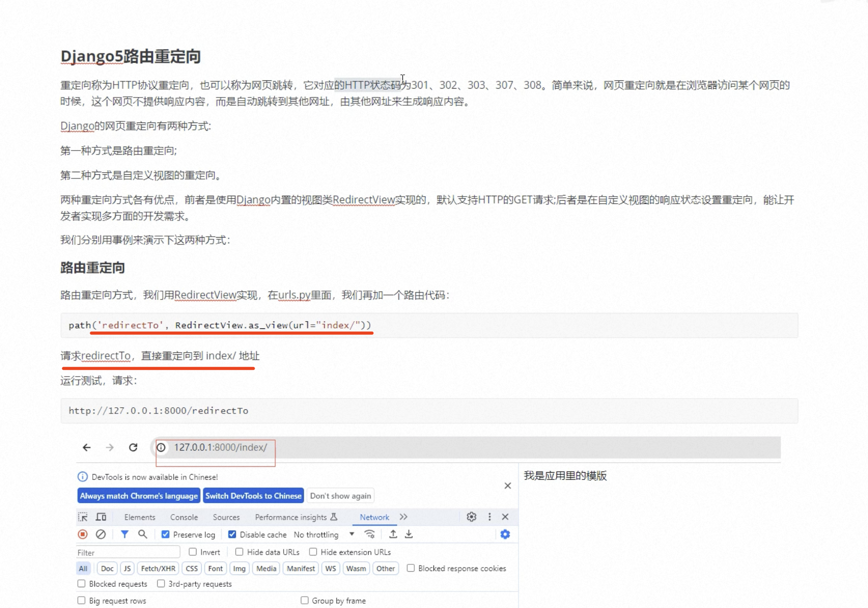Open DevTools settings gear

coord(471,517)
